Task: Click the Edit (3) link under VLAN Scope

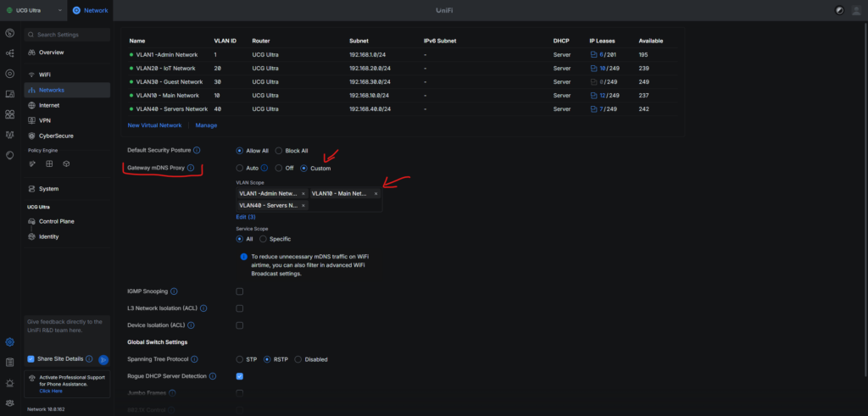Action: point(245,218)
